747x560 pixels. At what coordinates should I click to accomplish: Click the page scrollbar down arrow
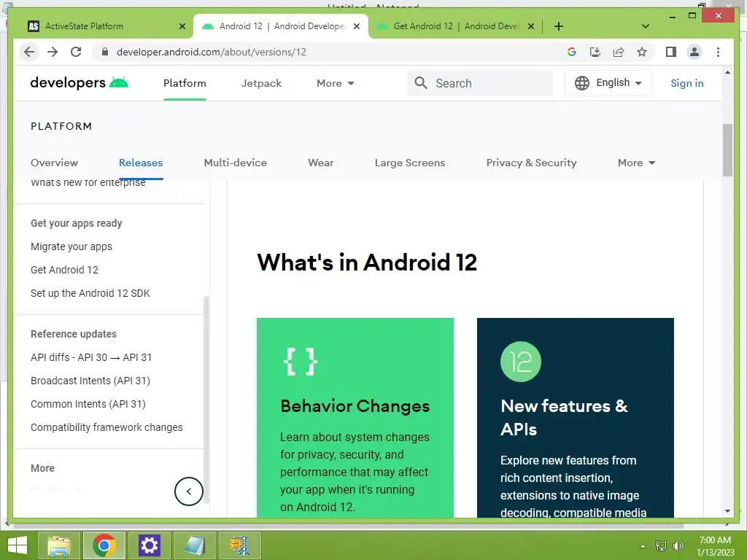click(x=727, y=511)
